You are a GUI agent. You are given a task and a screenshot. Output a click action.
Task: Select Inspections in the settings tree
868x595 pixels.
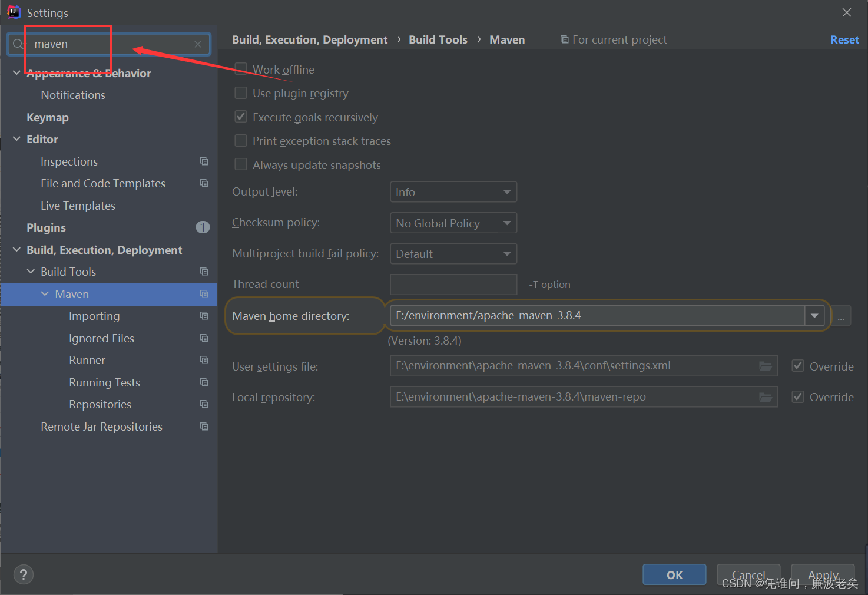tap(69, 161)
